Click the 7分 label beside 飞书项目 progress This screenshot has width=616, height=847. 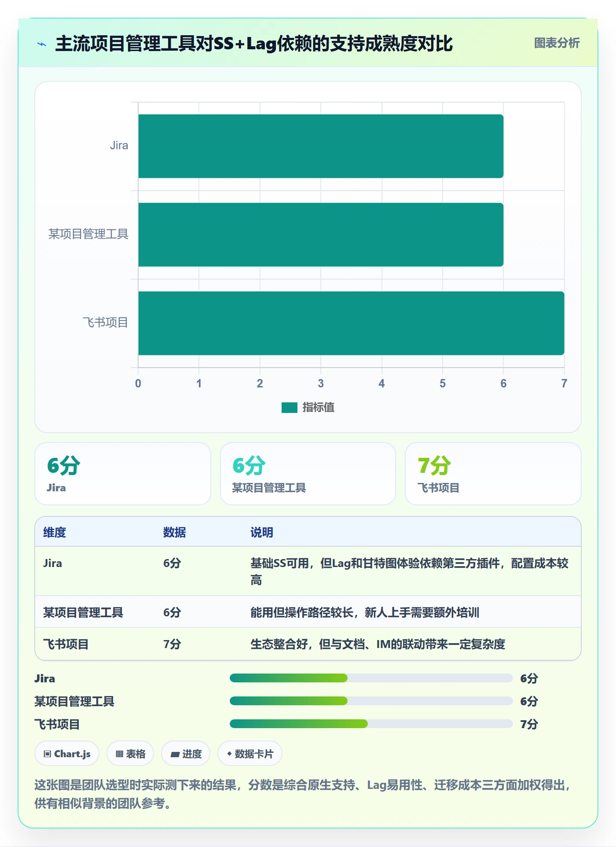pos(529,724)
